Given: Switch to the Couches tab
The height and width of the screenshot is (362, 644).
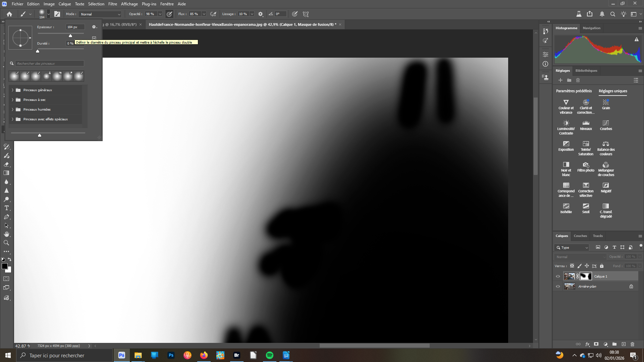Looking at the screenshot, I should tap(580, 236).
